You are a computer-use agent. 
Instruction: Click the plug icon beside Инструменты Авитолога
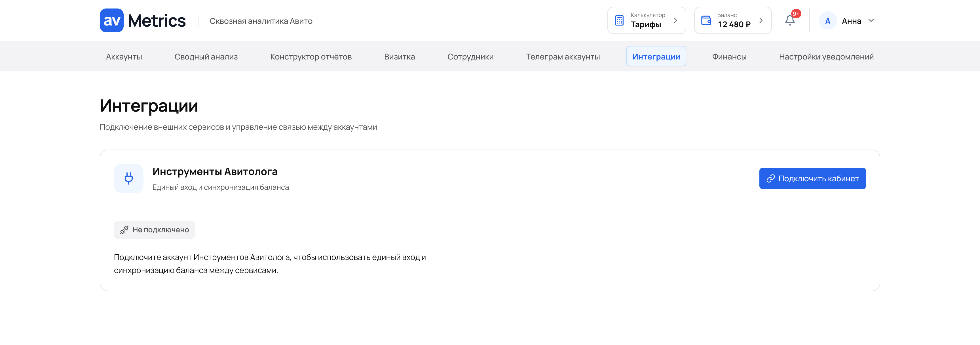128,178
